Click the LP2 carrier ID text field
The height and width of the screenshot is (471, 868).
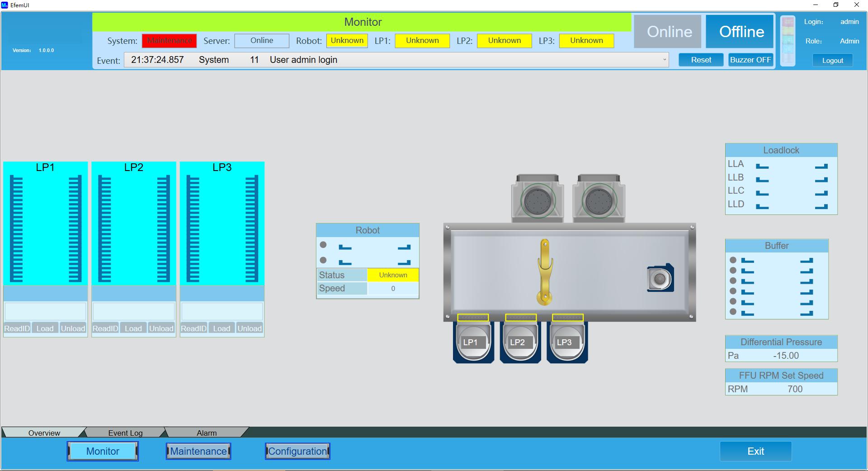coord(133,312)
